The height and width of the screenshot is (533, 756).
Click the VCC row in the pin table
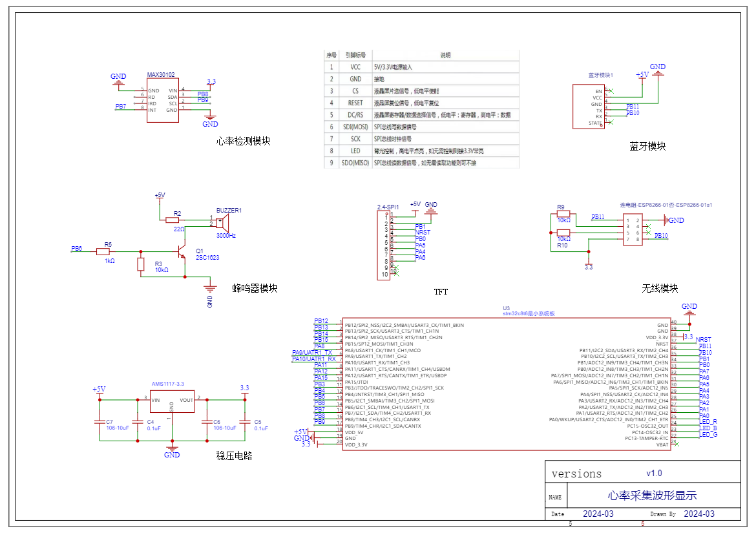pos(422,67)
